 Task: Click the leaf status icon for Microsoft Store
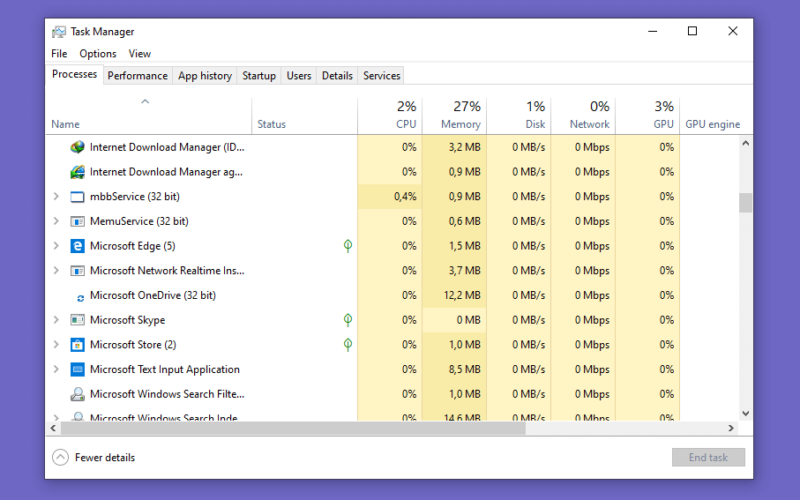(347, 345)
